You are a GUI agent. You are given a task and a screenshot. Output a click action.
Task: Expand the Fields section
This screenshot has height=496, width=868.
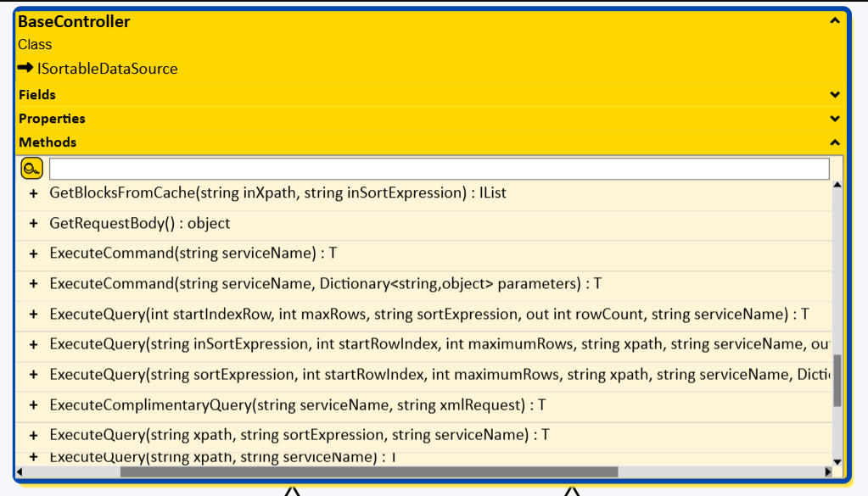pos(835,95)
